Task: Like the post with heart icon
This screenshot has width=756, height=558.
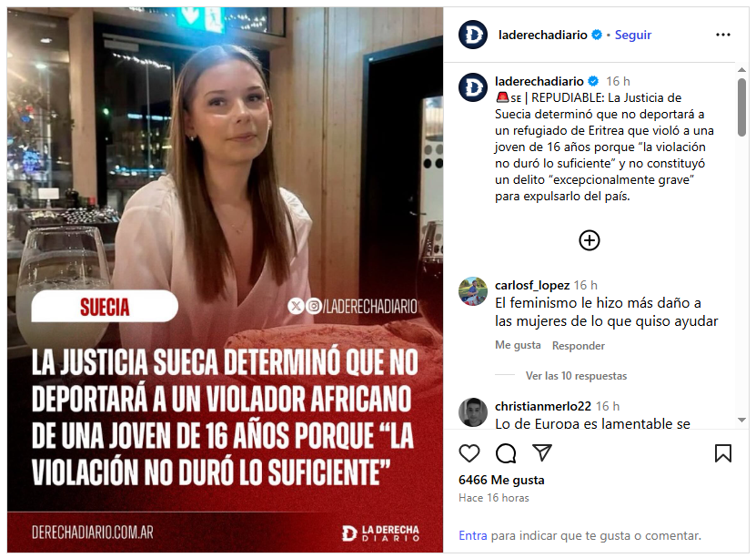Action: (469, 453)
